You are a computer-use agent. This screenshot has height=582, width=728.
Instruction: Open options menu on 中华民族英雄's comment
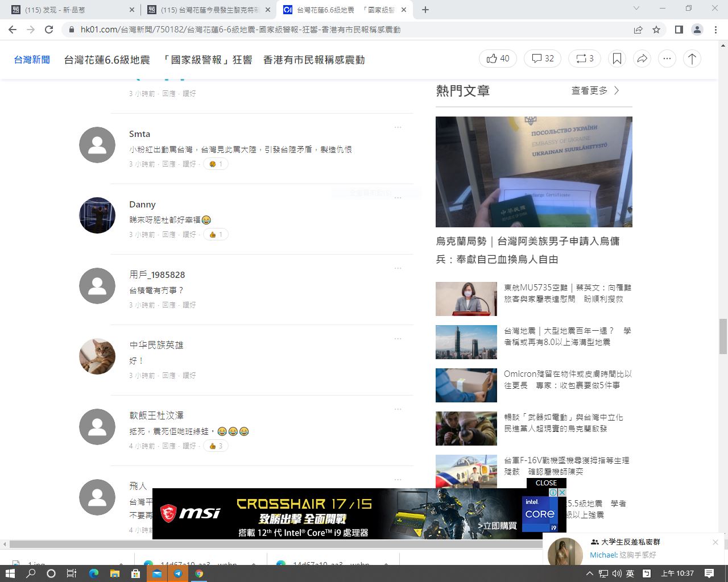398,339
